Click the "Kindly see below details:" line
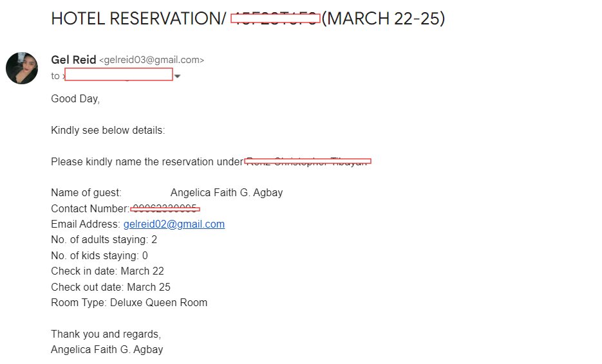The image size is (602, 364). click(108, 131)
